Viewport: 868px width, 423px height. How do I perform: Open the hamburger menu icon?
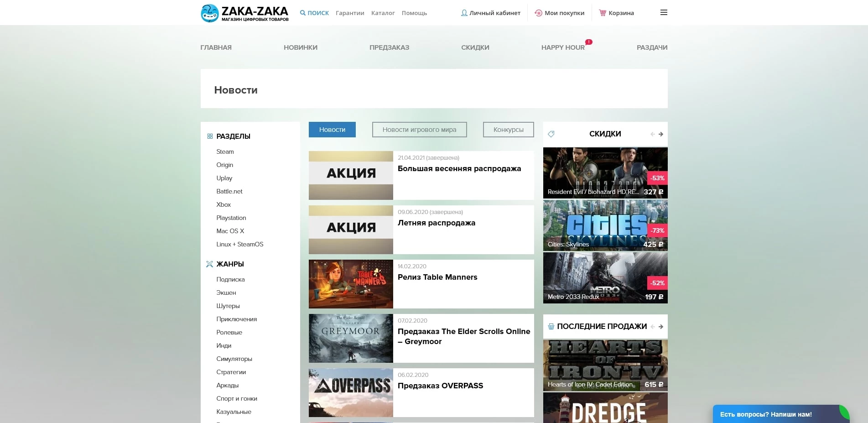click(664, 13)
